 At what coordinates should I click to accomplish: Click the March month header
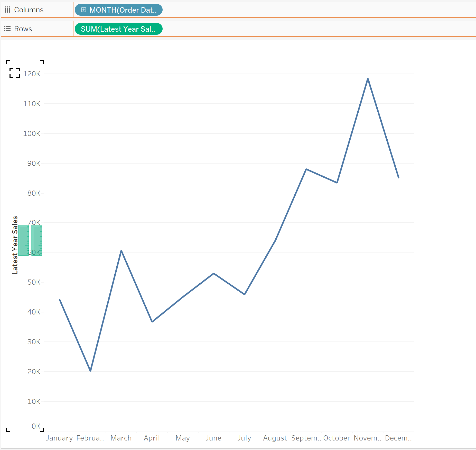coord(121,438)
